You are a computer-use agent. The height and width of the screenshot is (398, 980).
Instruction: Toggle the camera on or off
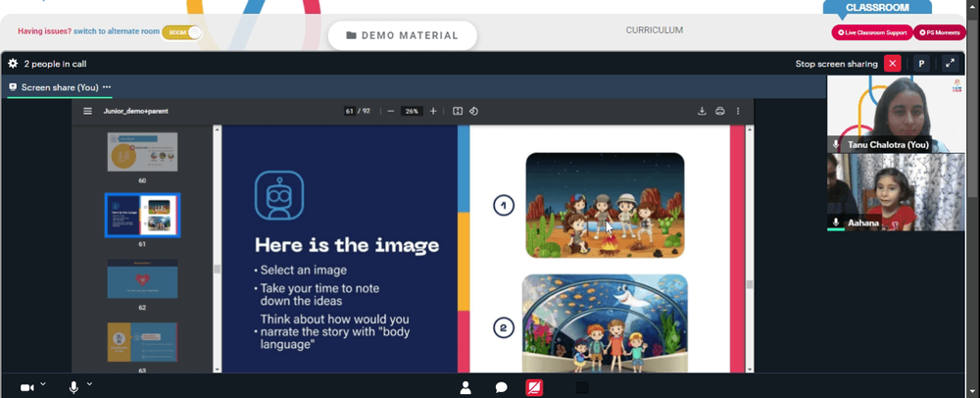[26, 388]
